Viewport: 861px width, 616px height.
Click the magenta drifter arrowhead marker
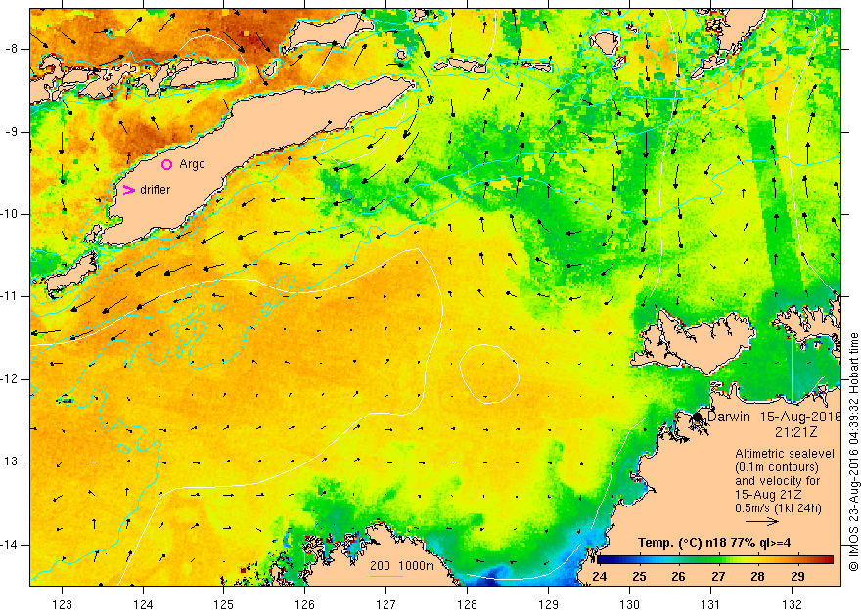pos(128,190)
